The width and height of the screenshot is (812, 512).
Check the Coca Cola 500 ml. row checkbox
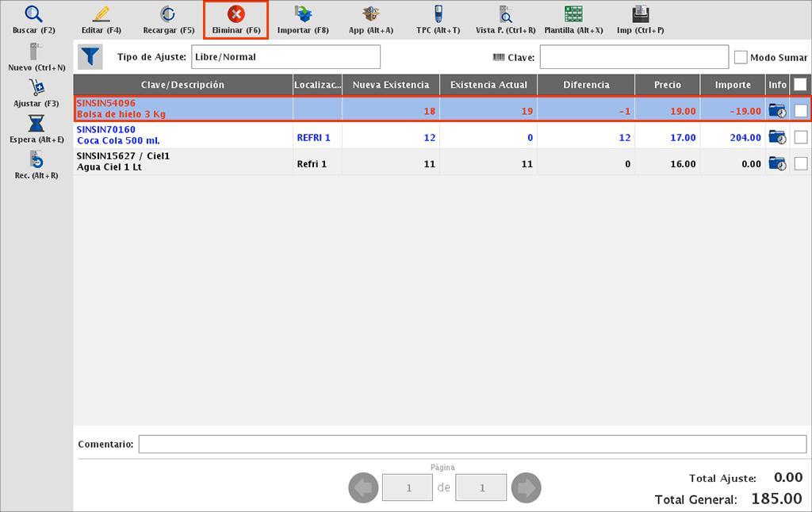(800, 137)
